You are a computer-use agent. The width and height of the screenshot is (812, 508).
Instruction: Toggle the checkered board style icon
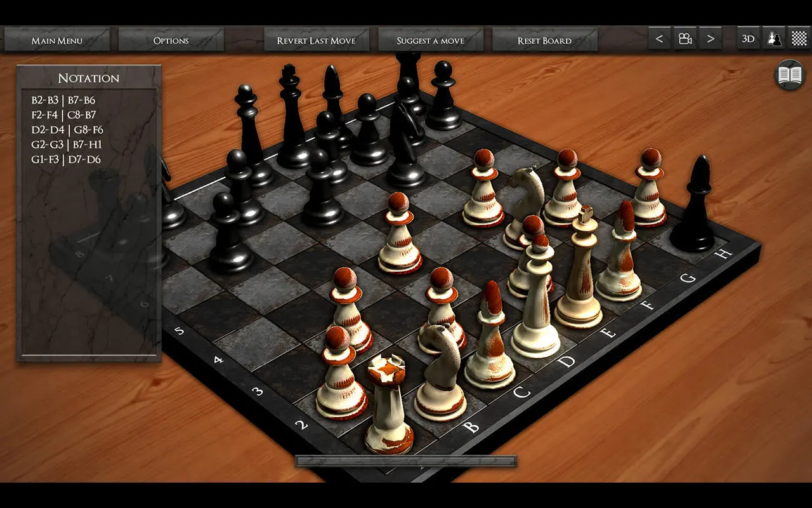[x=799, y=39]
